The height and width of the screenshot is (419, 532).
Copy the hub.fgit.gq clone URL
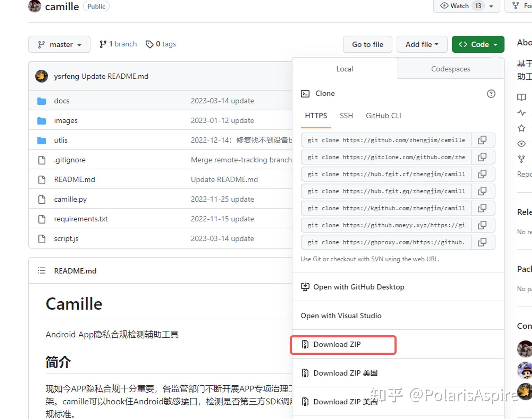pyautogui.click(x=482, y=191)
